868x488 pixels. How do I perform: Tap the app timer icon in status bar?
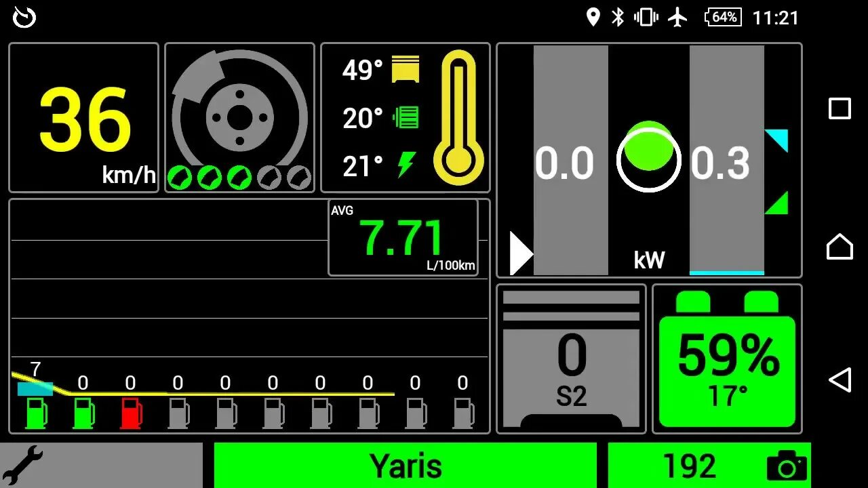(x=24, y=17)
